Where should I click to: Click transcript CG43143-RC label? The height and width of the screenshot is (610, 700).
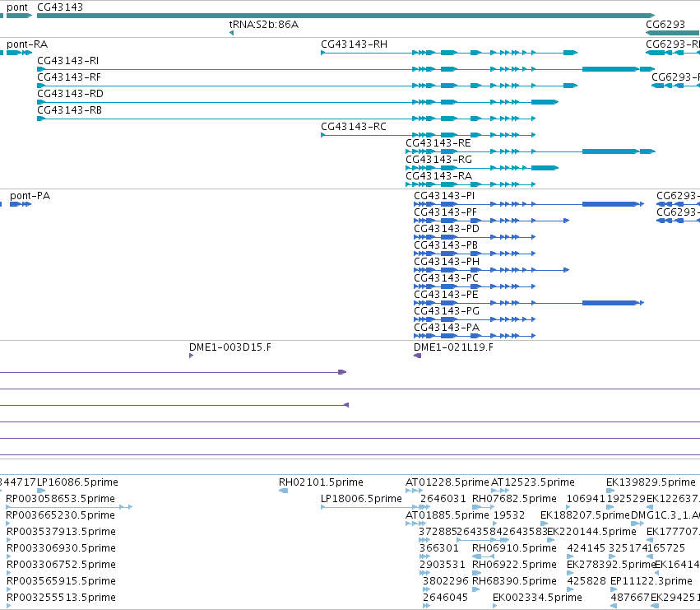(354, 127)
